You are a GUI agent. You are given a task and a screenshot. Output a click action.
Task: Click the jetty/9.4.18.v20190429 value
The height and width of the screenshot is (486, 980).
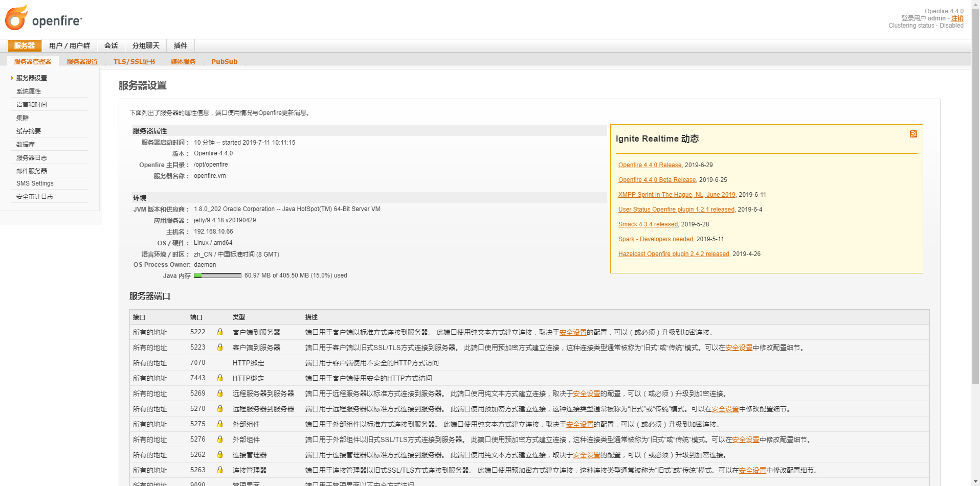click(x=225, y=220)
